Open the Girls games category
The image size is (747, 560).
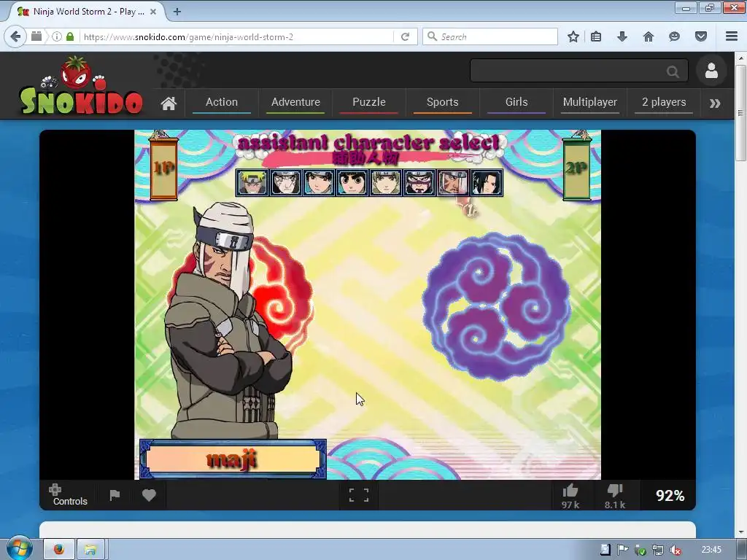pos(516,102)
